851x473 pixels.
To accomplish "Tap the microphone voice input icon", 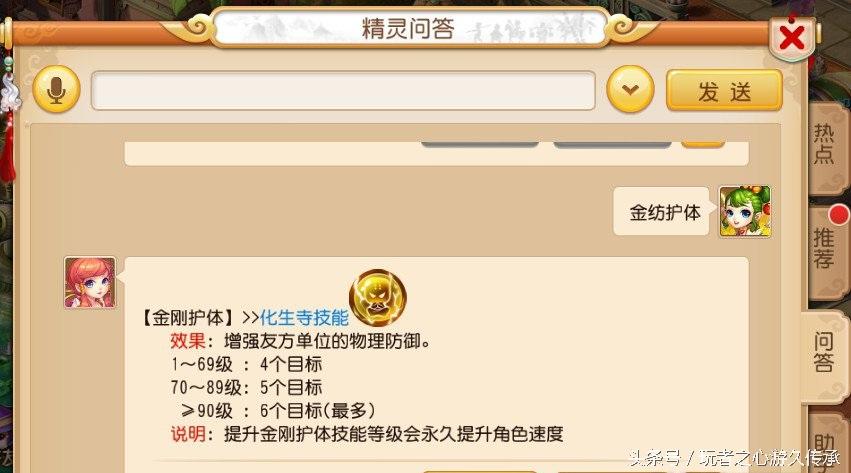I will tap(56, 90).
